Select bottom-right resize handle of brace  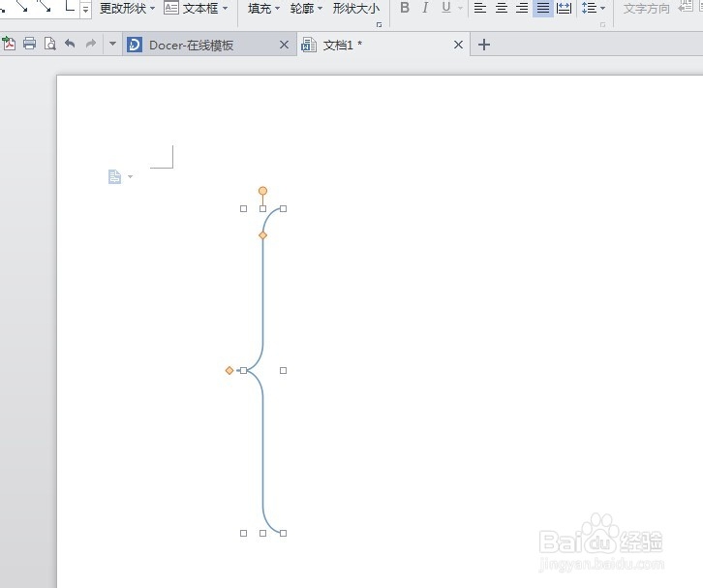pyautogui.click(x=283, y=534)
